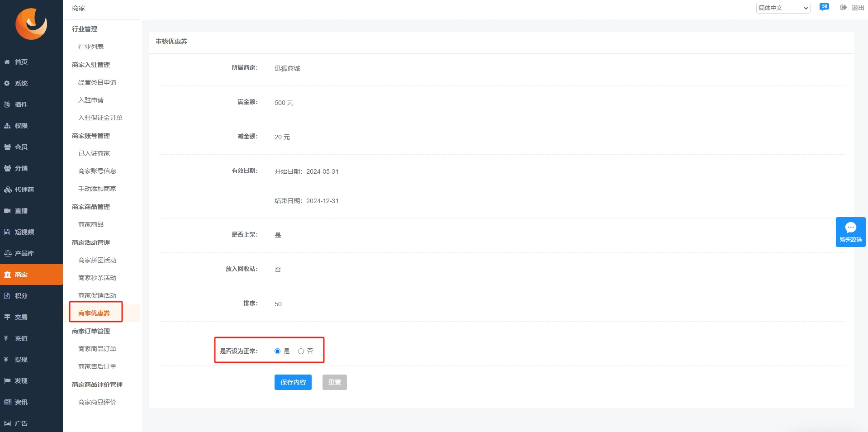Open 经营类目申请 submenu item
Screen dimensions: 868x432
coord(97,82)
